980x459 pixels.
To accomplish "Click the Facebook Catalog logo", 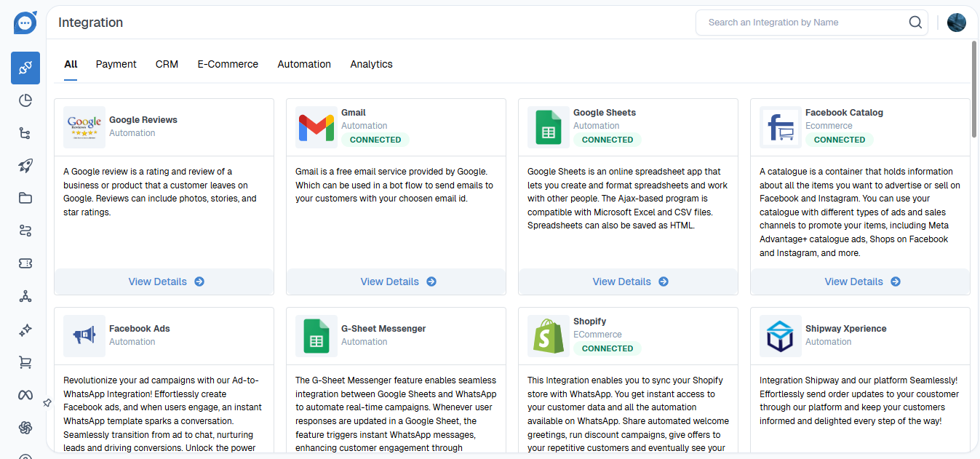I will (781, 127).
